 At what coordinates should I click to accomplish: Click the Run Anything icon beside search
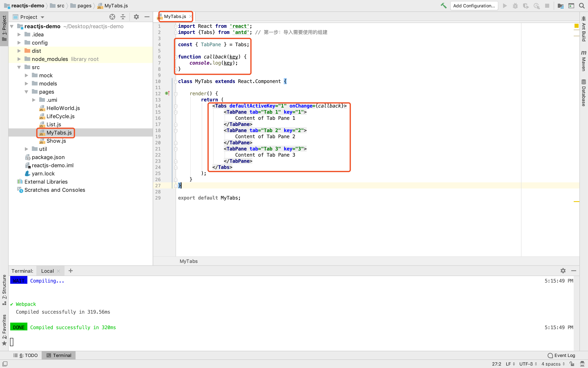[x=571, y=6]
